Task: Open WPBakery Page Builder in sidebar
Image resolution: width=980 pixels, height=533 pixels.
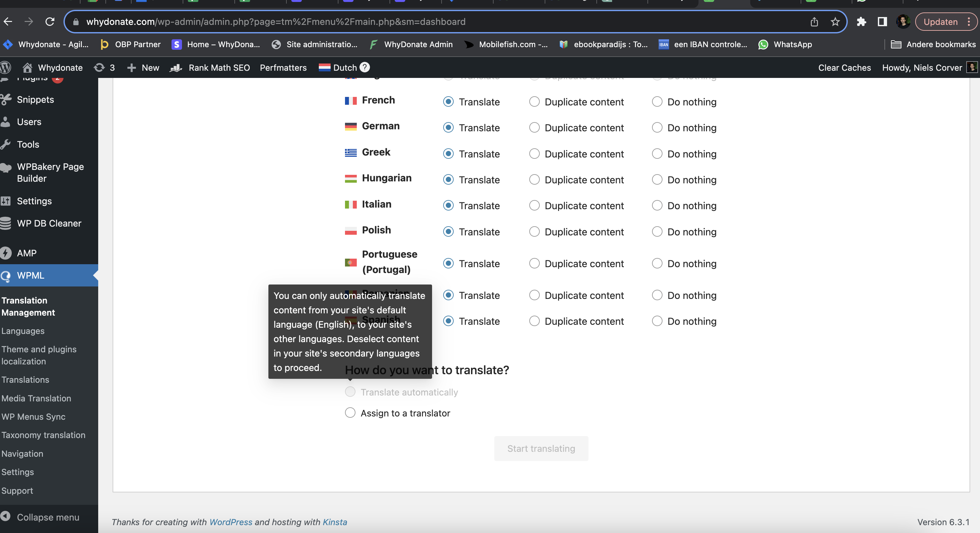Action: pos(49,173)
